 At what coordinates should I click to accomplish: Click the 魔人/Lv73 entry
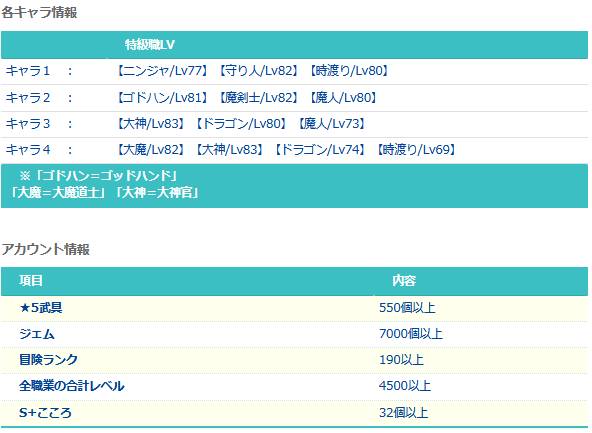point(332,124)
